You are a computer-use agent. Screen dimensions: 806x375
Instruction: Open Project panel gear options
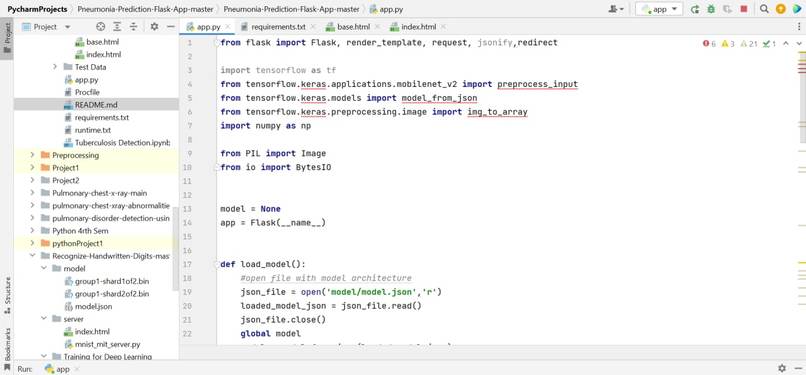click(154, 27)
